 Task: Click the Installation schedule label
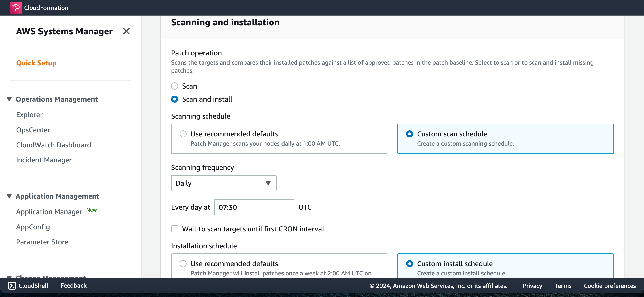tap(204, 246)
